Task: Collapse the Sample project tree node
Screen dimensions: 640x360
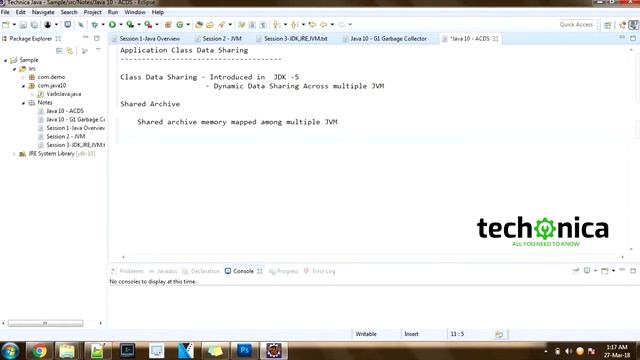Action: pyautogui.click(x=6, y=60)
